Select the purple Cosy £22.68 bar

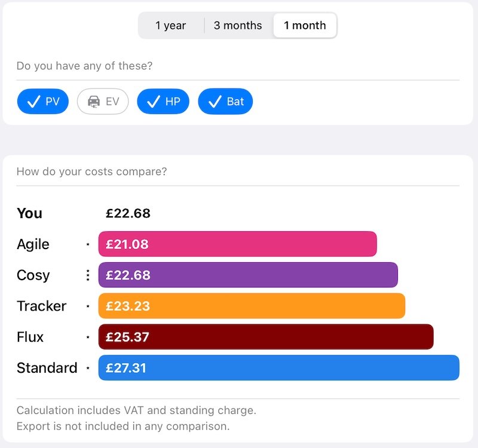click(248, 275)
